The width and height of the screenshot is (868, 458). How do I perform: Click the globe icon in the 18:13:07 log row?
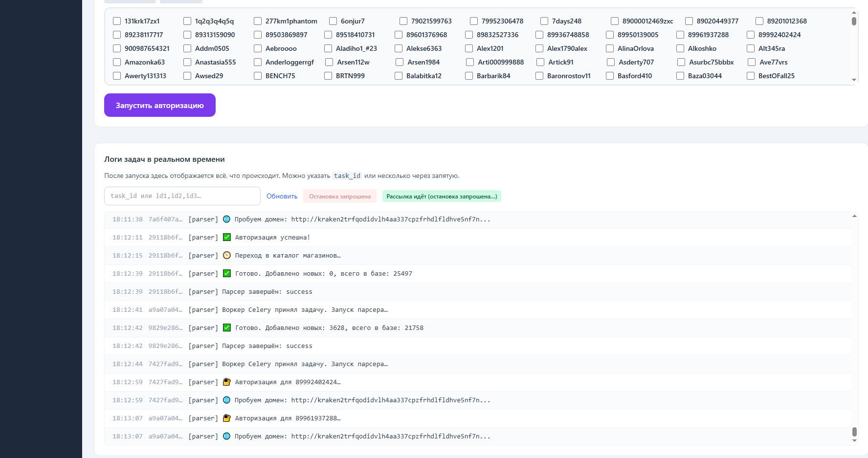pyautogui.click(x=226, y=436)
